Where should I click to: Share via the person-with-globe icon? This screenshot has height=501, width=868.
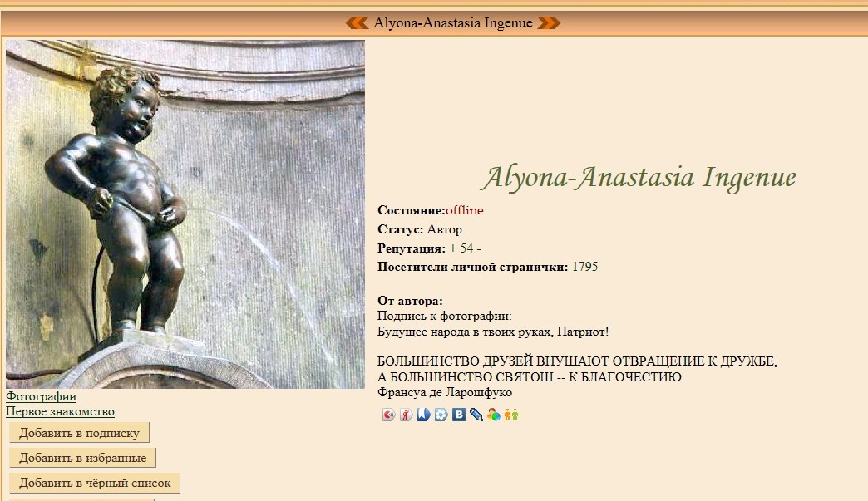(494, 415)
